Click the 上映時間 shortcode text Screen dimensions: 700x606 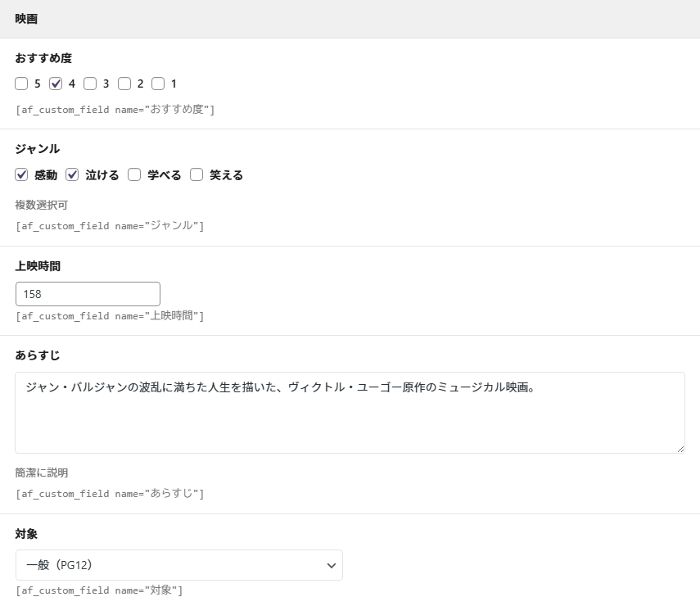pos(110,315)
